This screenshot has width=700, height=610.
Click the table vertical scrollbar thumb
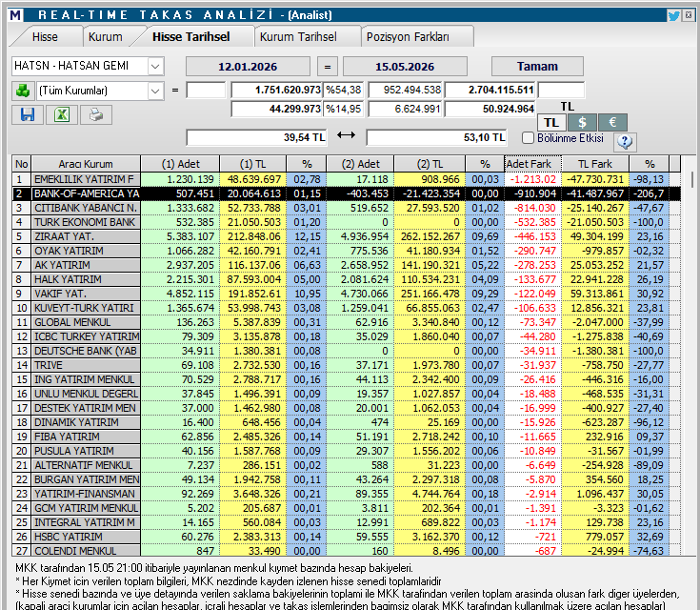coord(692,179)
